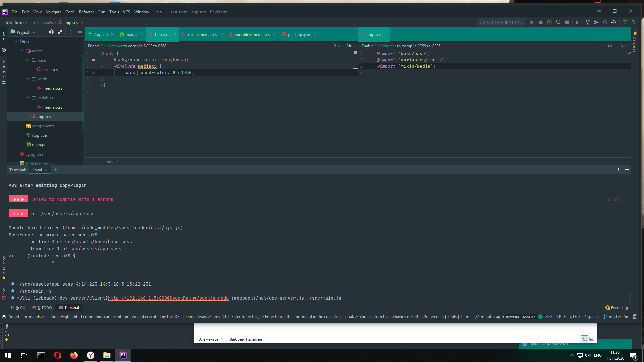Collapse the variables folder chevron
The width and height of the screenshot is (644, 362).
pos(28,98)
